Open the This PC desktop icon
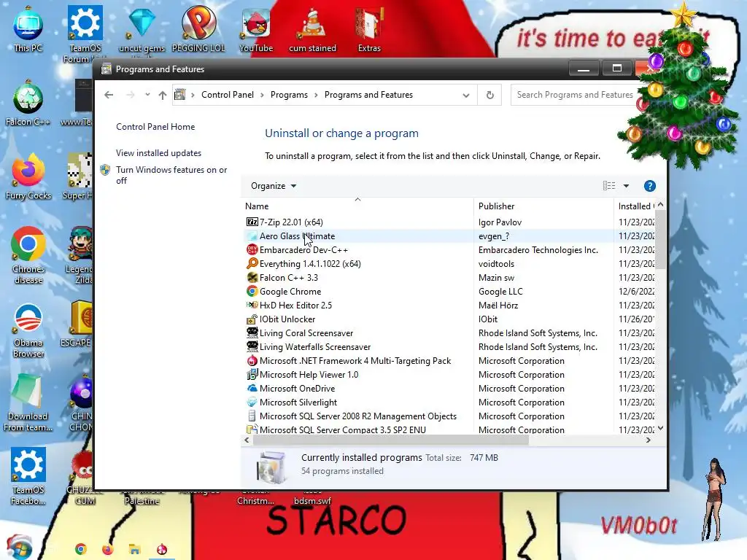This screenshot has width=747, height=560. [28, 29]
